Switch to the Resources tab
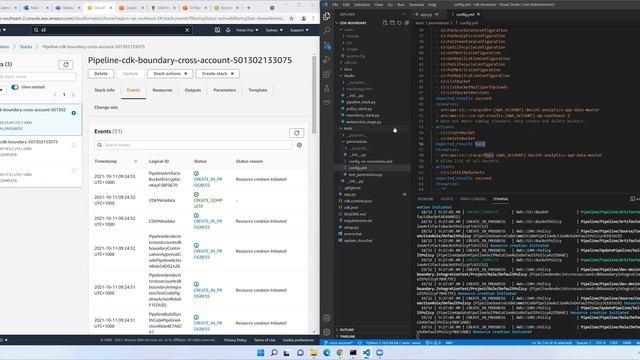 tap(162, 90)
